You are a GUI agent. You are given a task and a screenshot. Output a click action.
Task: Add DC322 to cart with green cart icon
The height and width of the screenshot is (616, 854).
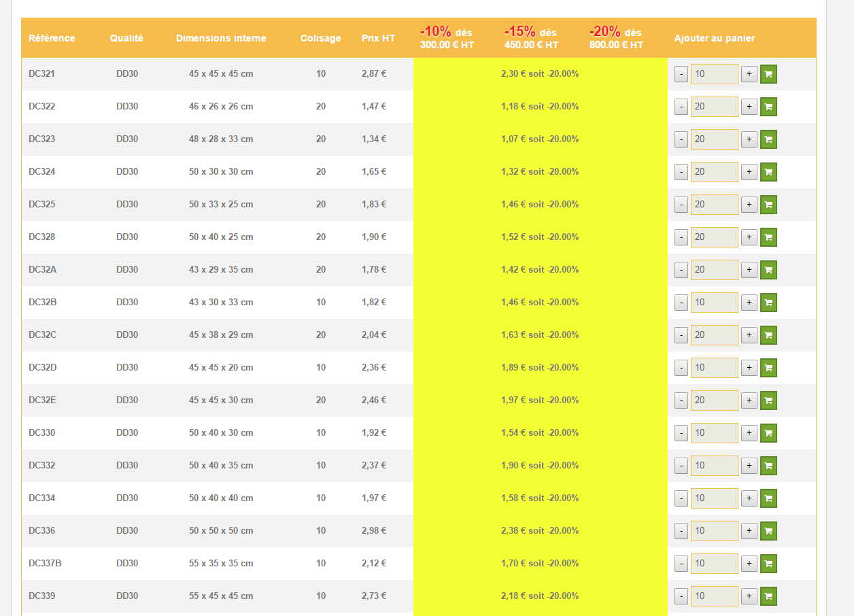(x=768, y=107)
